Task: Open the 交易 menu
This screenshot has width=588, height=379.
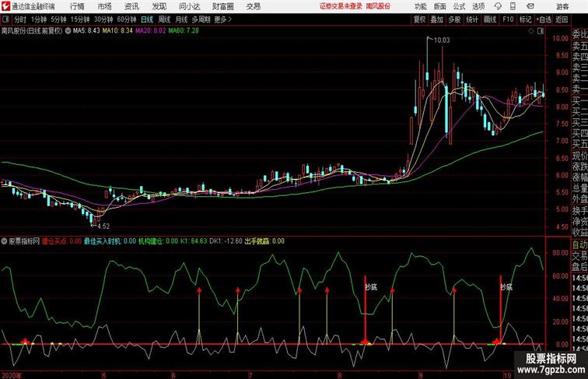Action: [253, 6]
